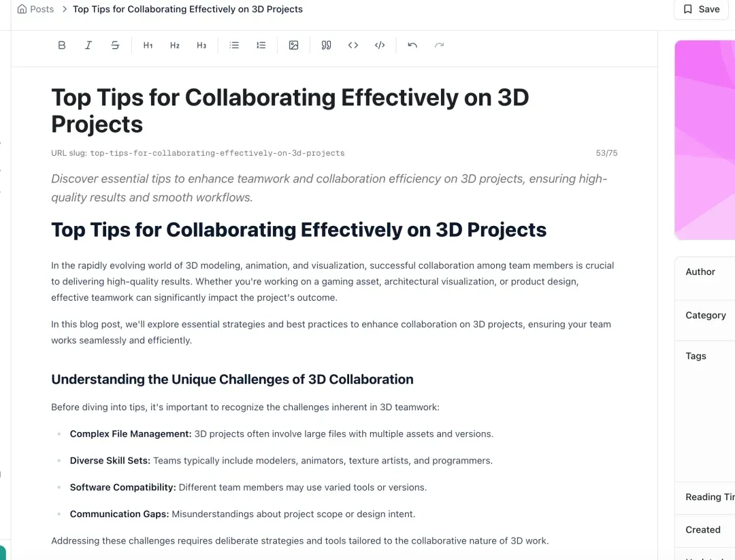Insert a bullet list
Image resolution: width=735 pixels, height=560 pixels.
234,46
